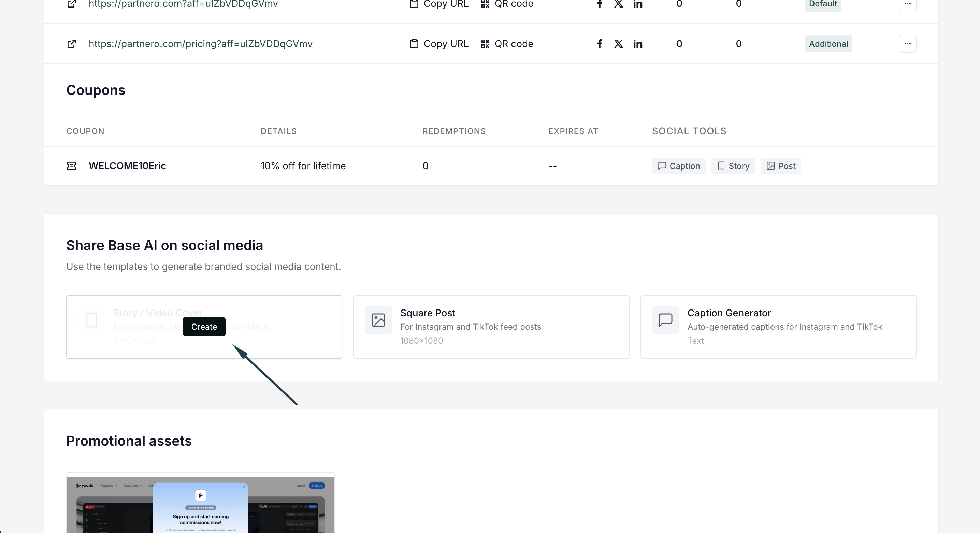This screenshot has width=980, height=533.
Task: Show QR code for pricing link
Action: pyautogui.click(x=507, y=44)
